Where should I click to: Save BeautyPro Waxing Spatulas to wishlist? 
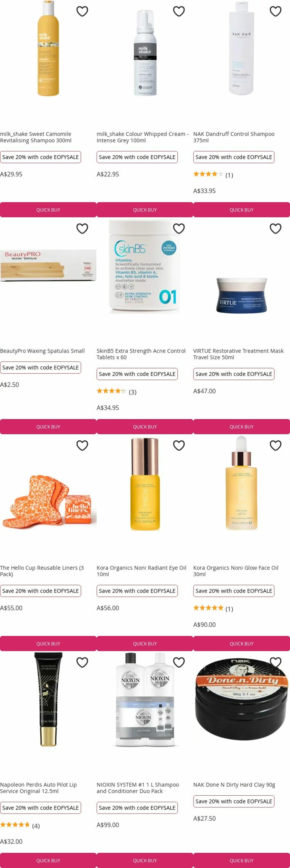pyautogui.click(x=82, y=229)
